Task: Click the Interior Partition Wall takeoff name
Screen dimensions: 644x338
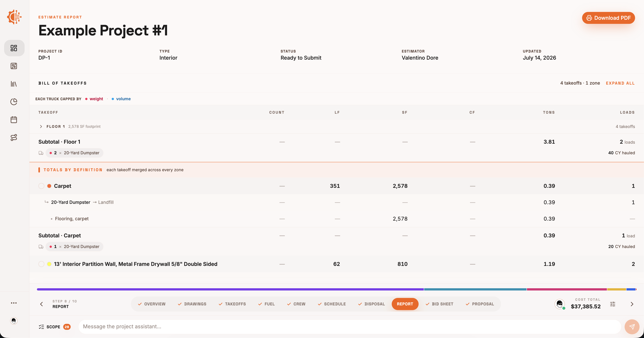Action: coord(136,264)
